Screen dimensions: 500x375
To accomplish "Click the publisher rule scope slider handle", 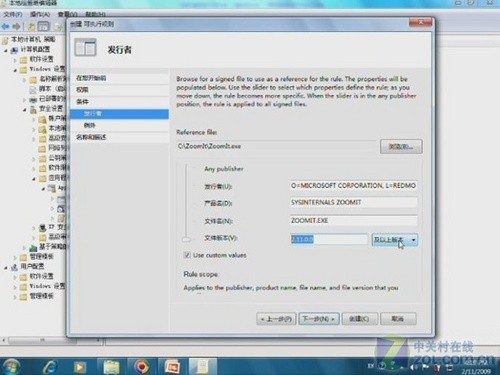I will coord(187,239).
